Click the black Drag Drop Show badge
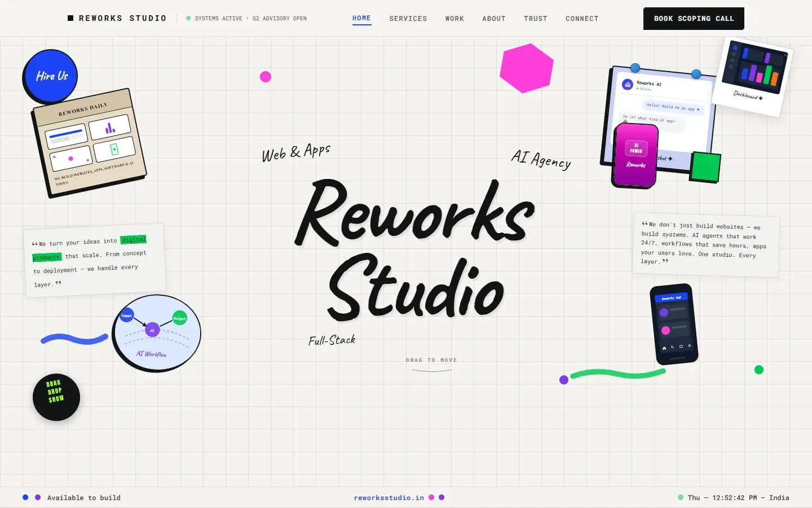Viewport: 812px width, 508px height. 56,397
